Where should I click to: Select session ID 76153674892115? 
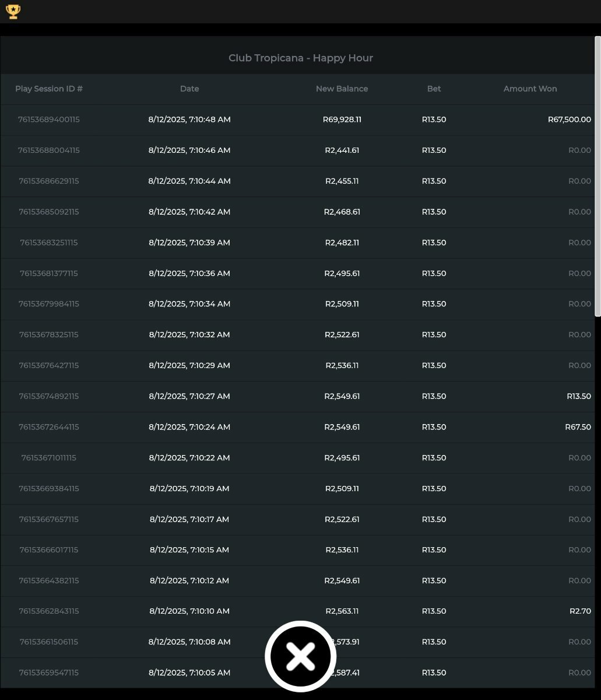click(x=49, y=396)
